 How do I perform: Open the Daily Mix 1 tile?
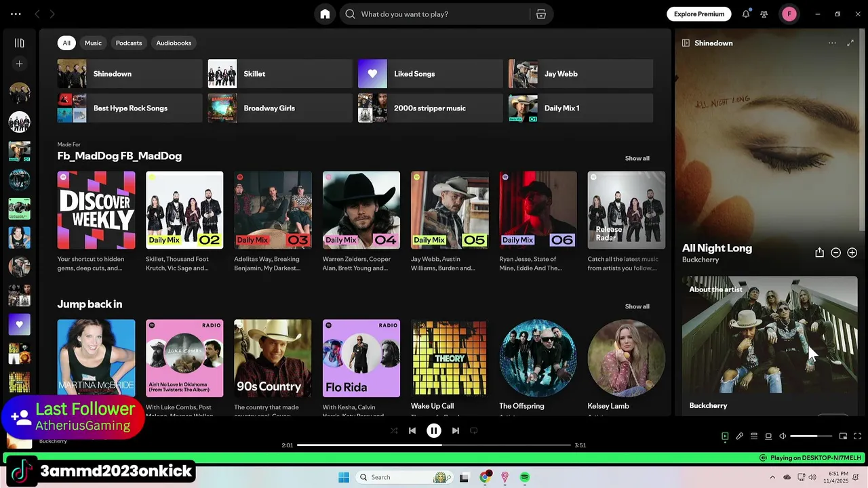(x=581, y=108)
